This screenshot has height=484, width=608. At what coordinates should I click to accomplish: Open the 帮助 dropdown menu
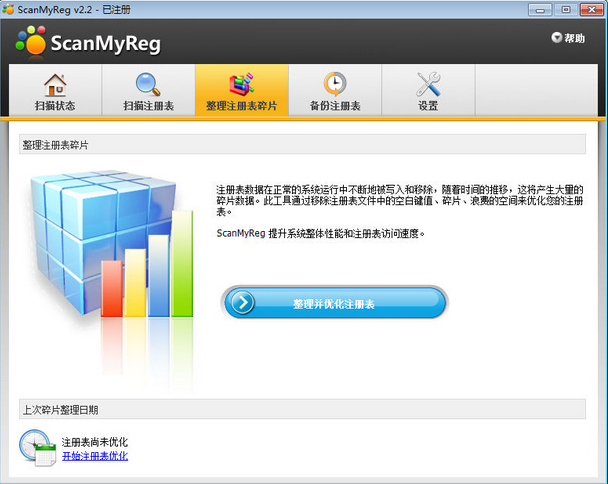(x=568, y=38)
